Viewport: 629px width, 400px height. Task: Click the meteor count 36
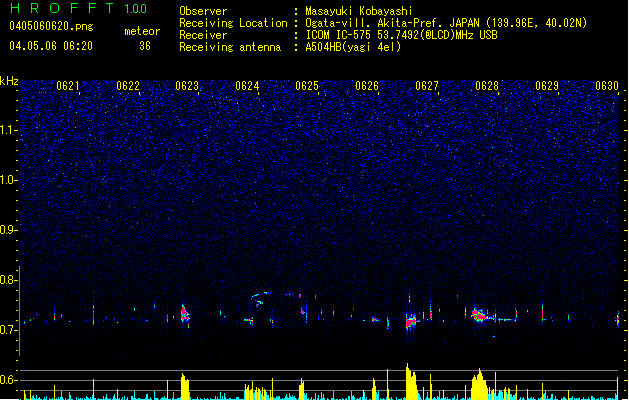point(145,46)
